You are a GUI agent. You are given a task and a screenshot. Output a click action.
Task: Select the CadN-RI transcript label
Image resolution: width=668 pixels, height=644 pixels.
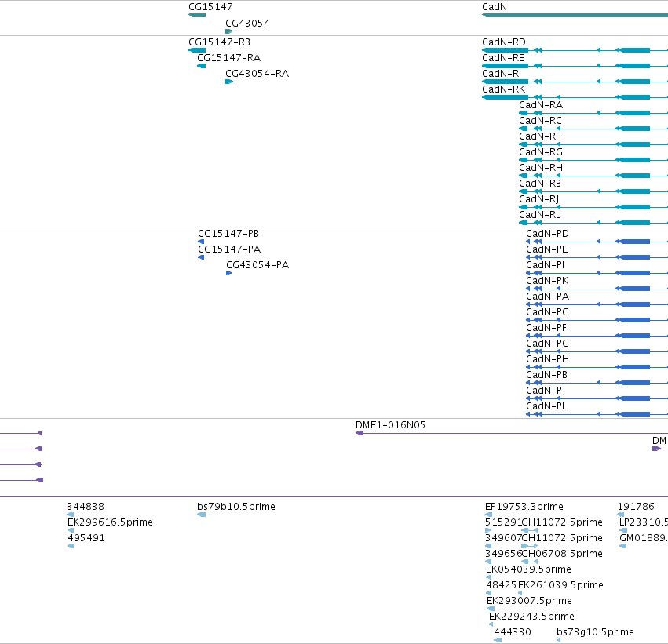tap(502, 74)
